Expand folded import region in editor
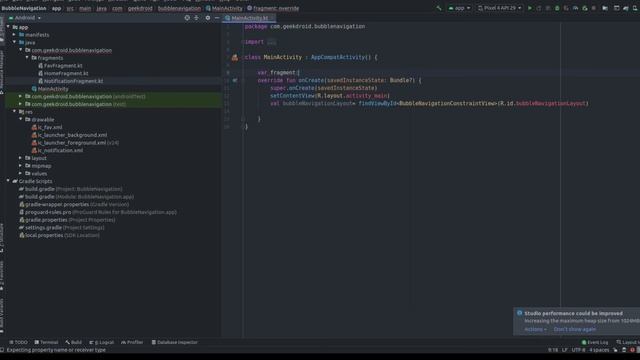640x360 pixels. [x=271, y=42]
